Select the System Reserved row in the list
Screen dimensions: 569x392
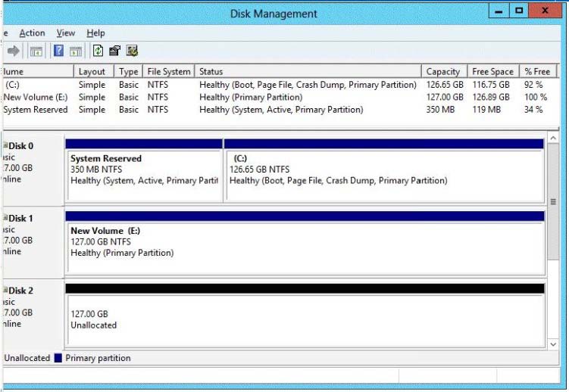(280, 110)
